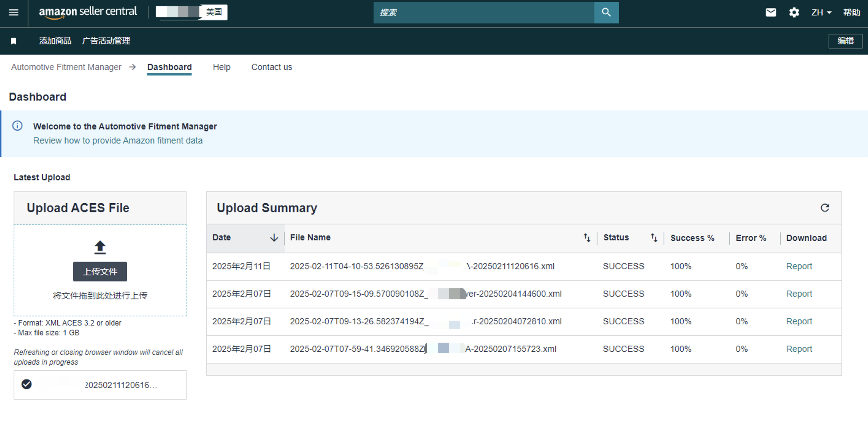This screenshot has height=439, width=868.
Task: Sort by the Status column
Action: click(x=654, y=238)
